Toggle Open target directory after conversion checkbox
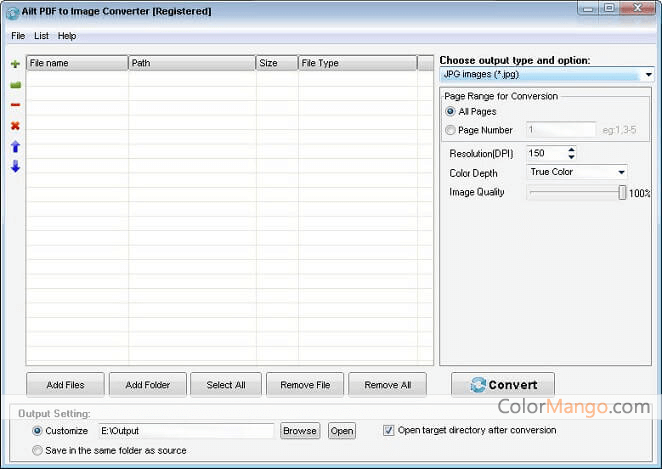This screenshot has height=469, width=662. (x=388, y=430)
